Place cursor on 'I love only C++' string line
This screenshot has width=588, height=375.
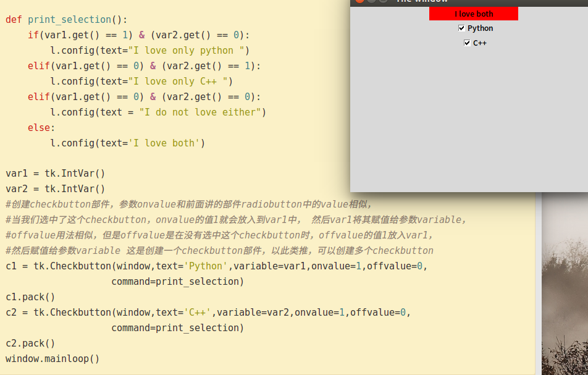141,82
